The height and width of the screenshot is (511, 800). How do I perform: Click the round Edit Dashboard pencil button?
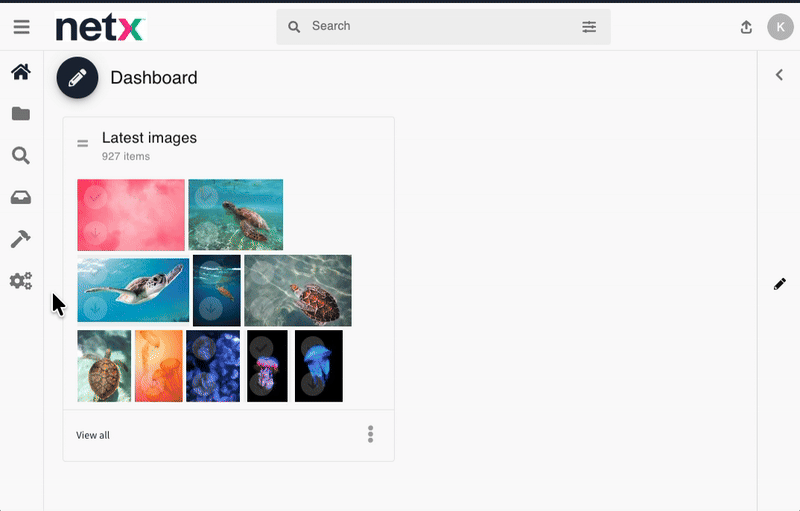click(77, 78)
